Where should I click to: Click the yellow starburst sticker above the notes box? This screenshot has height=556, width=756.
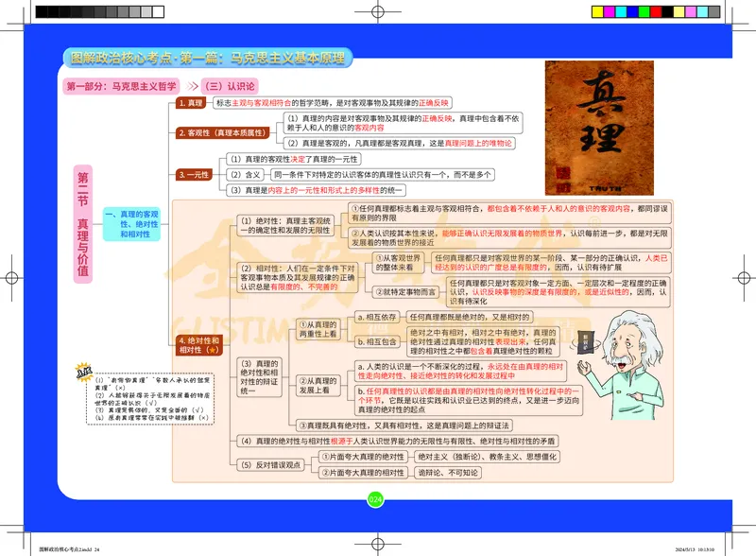tap(83, 371)
